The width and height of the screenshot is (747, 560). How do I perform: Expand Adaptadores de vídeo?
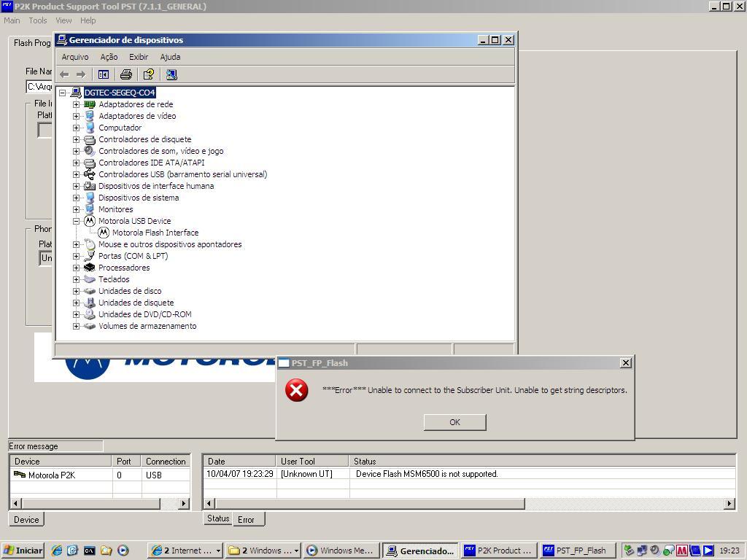(x=76, y=116)
